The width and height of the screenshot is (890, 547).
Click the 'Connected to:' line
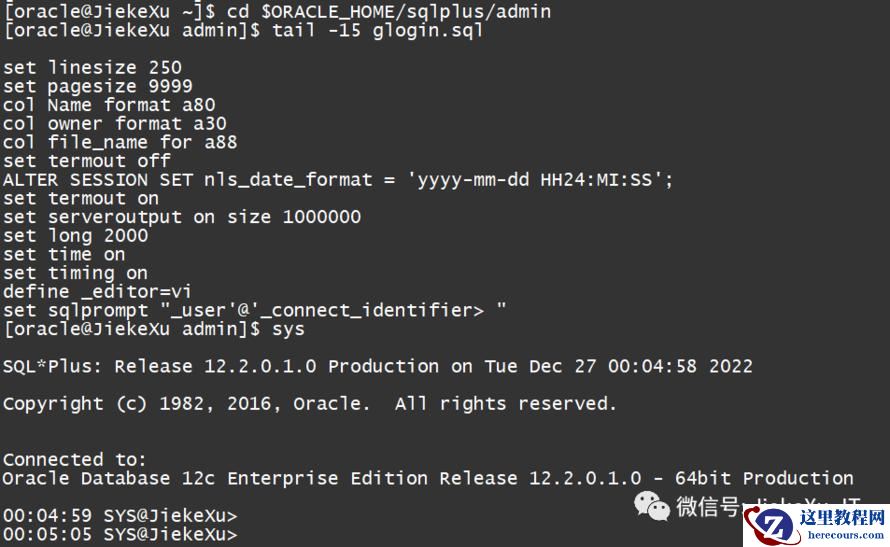74,460
